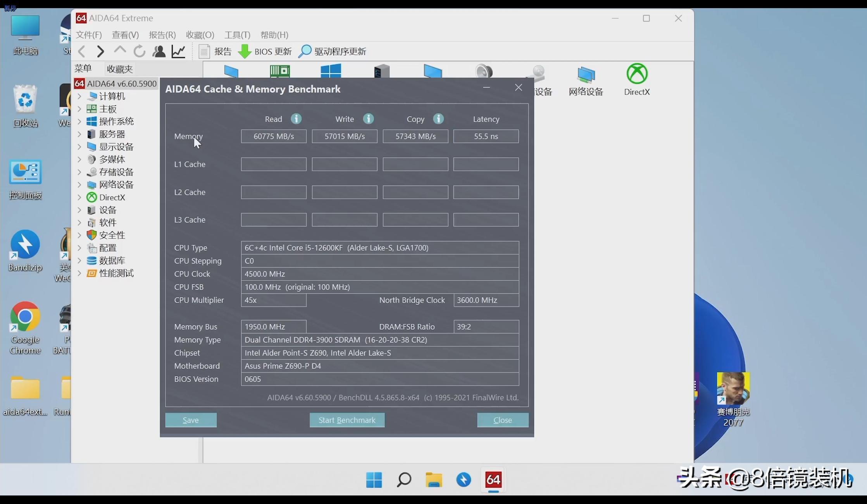Click the Start Benchmark button
Viewport: 867px width, 504px height.
[x=347, y=420]
